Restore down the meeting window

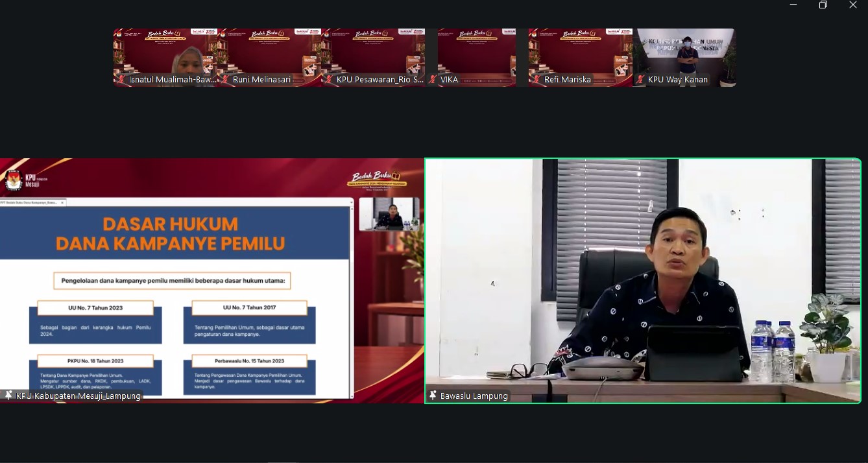[823, 5]
